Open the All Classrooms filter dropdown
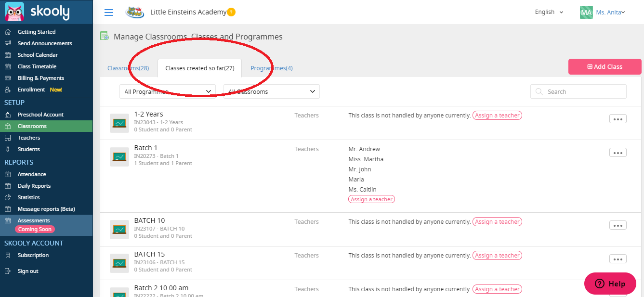Image resolution: width=644 pixels, height=297 pixels. pyautogui.click(x=272, y=91)
